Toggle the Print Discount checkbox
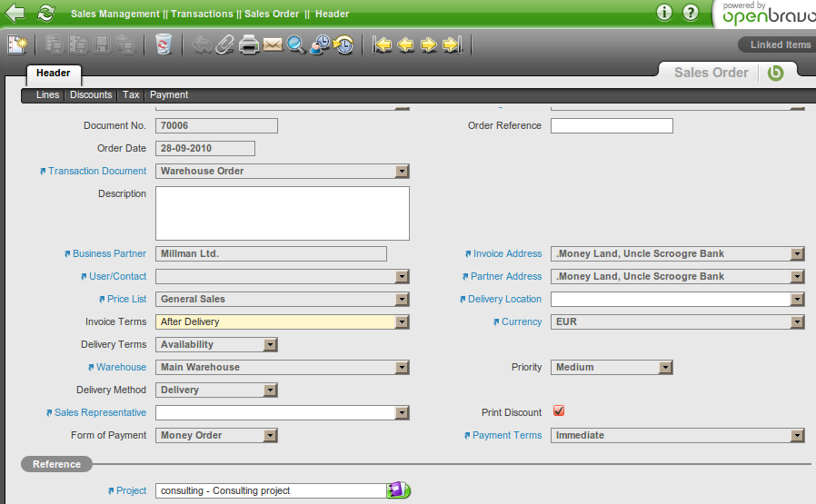 coord(559,410)
